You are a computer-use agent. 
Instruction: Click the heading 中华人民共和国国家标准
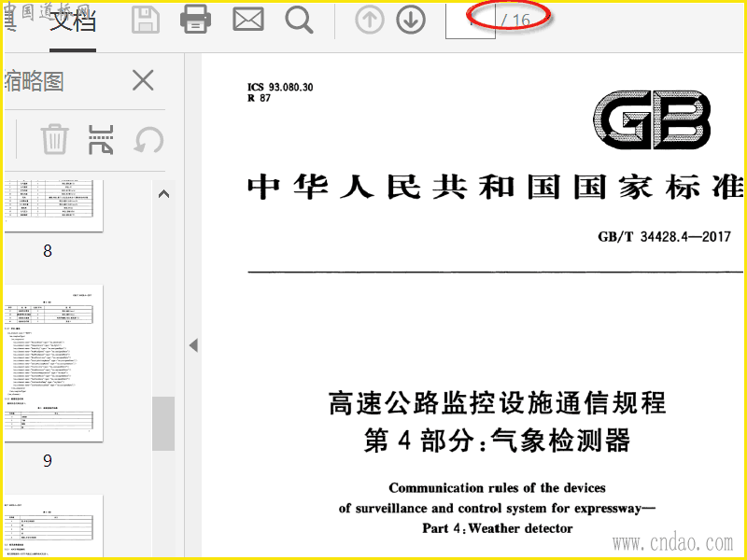[496, 188]
